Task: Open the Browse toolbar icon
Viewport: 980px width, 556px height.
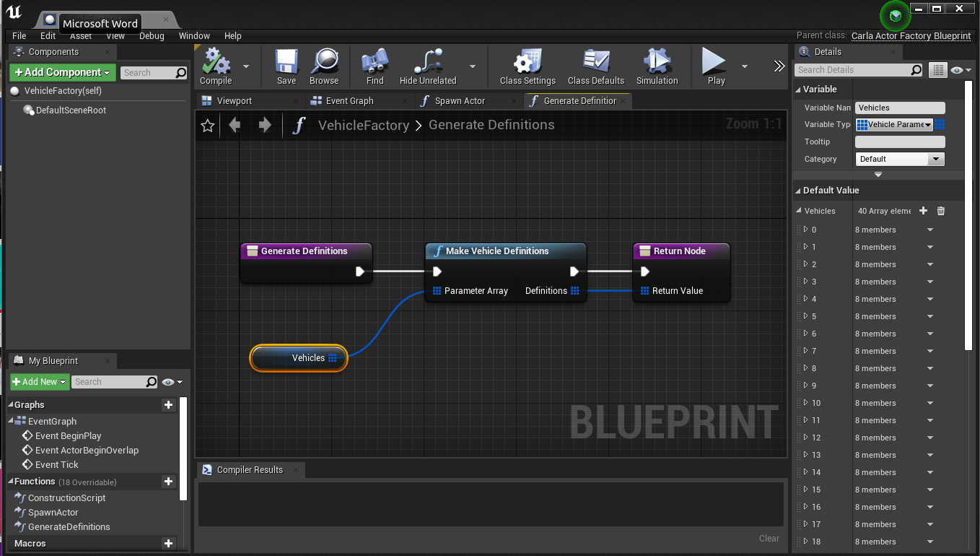Action: point(324,64)
